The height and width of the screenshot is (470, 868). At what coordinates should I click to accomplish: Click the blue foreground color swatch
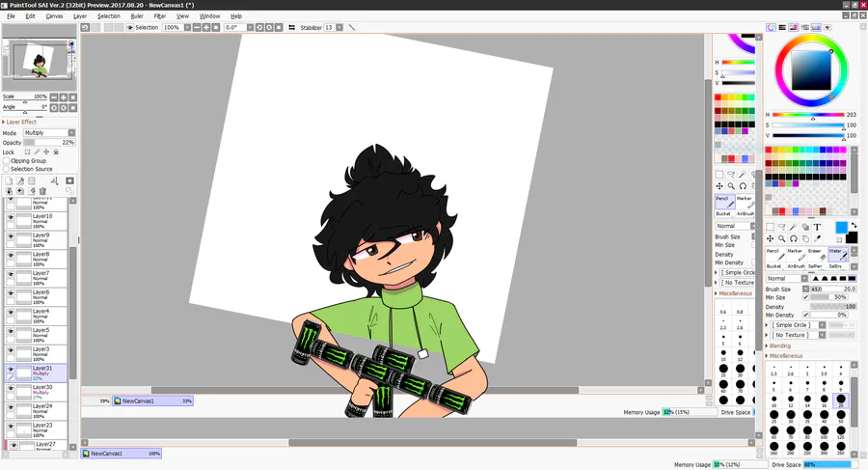pyautogui.click(x=841, y=227)
